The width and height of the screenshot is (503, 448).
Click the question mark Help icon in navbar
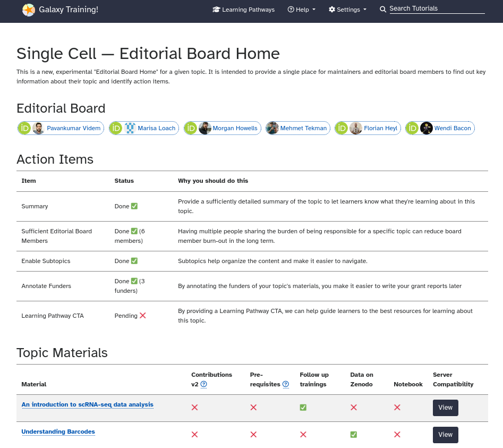[291, 10]
